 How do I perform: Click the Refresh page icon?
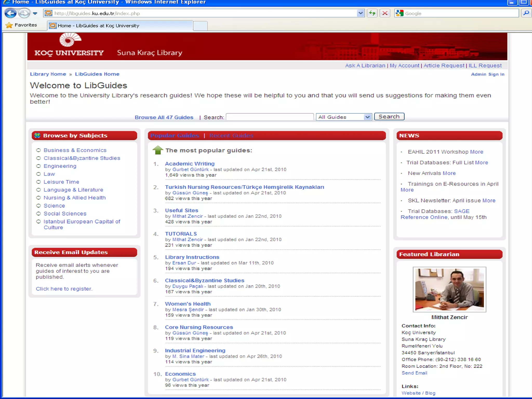(x=372, y=13)
